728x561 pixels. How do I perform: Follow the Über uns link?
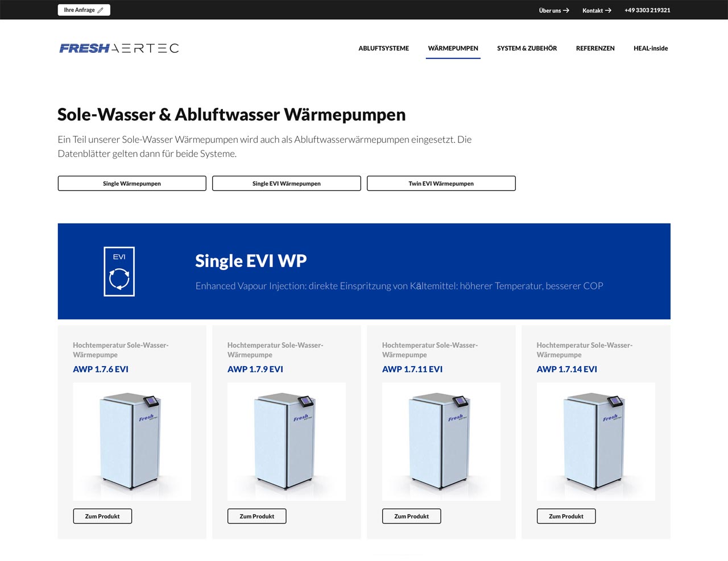tap(553, 10)
